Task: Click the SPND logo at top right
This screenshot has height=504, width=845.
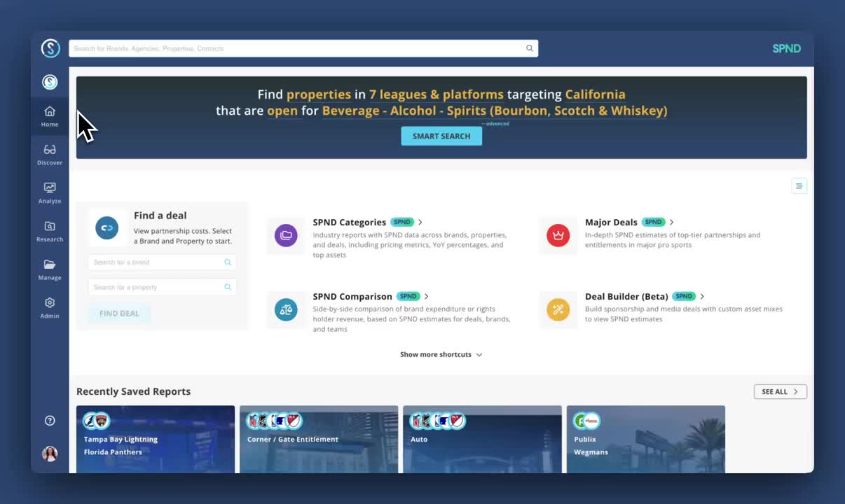Action: click(786, 48)
